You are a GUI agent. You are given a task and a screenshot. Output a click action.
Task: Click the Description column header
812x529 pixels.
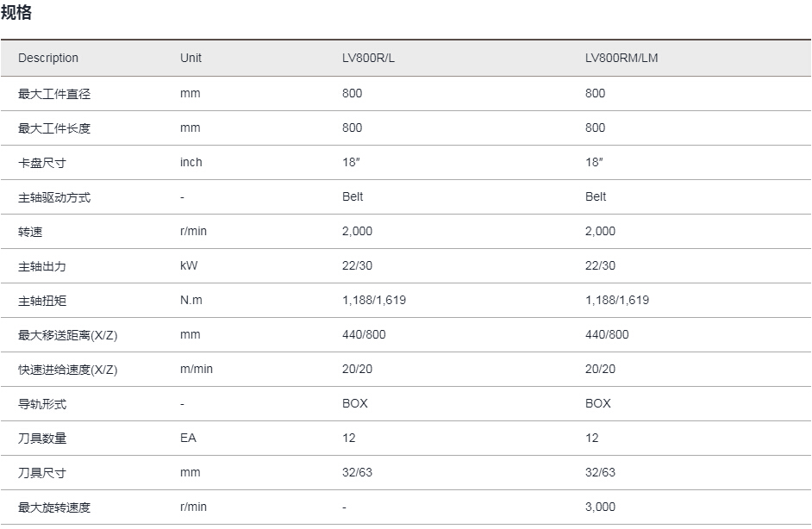48,59
